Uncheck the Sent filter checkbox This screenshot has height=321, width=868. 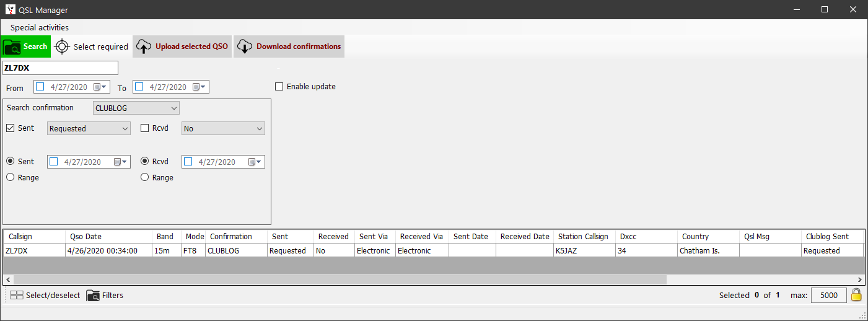pos(10,128)
